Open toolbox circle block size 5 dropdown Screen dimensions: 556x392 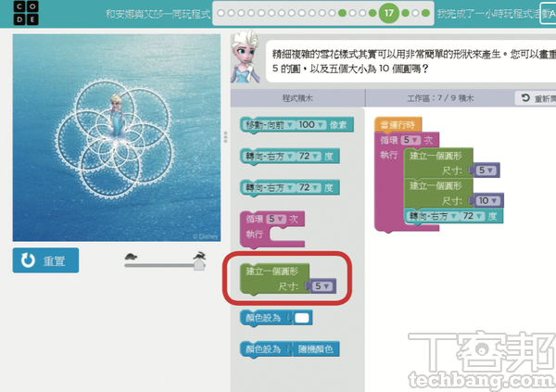[x=322, y=286]
